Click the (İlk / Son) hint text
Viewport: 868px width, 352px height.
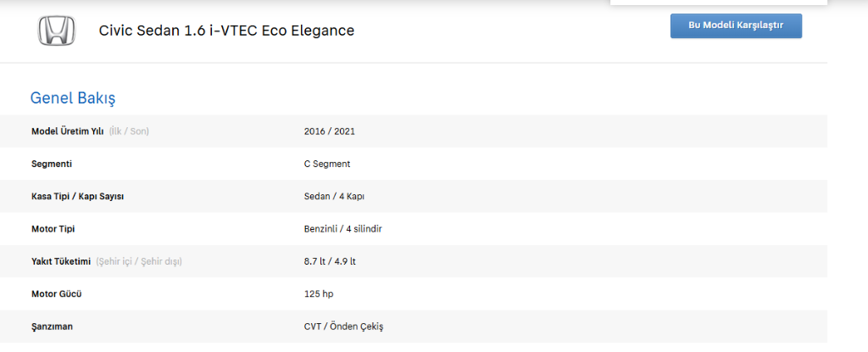pyautogui.click(x=129, y=131)
